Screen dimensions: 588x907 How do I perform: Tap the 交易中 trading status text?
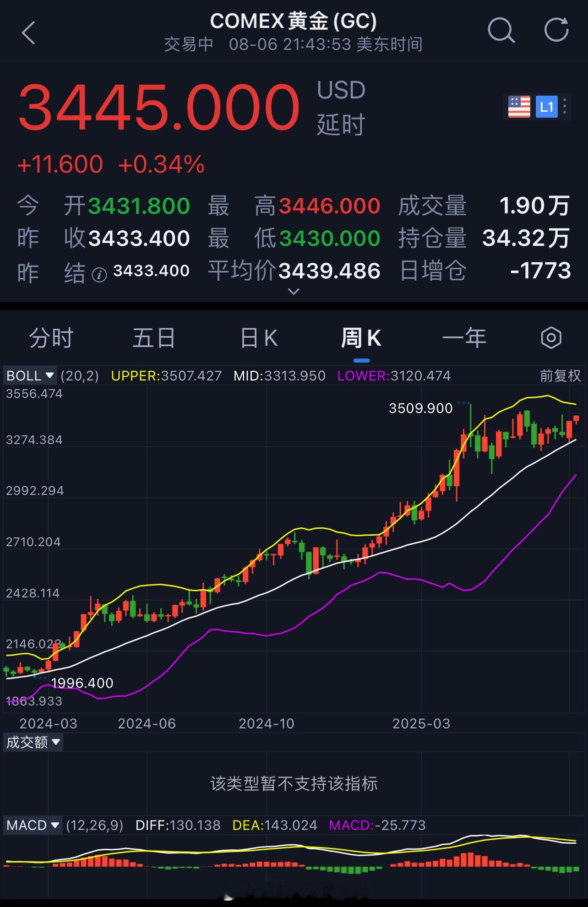coord(189,44)
